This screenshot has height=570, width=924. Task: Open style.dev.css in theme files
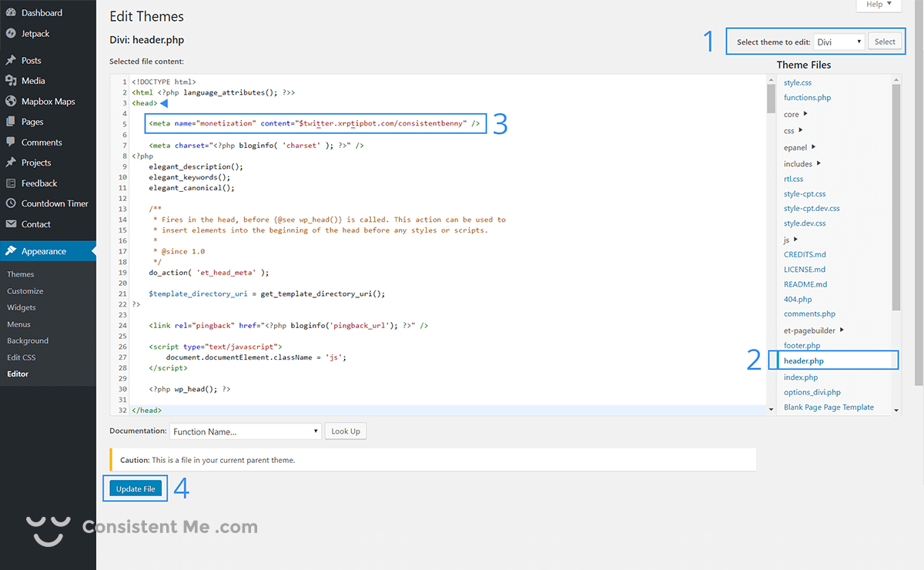805,223
